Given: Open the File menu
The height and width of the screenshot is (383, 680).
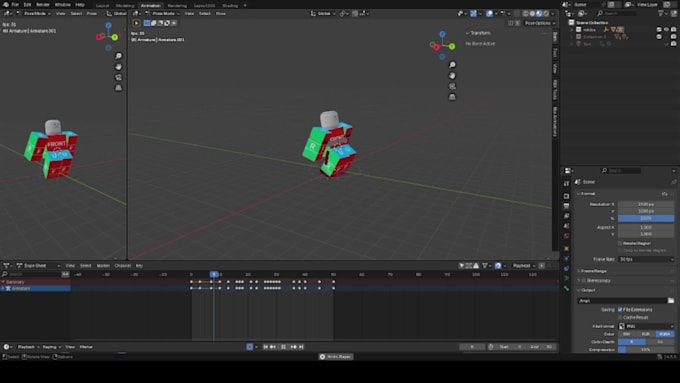Looking at the screenshot, I should 15,5.
